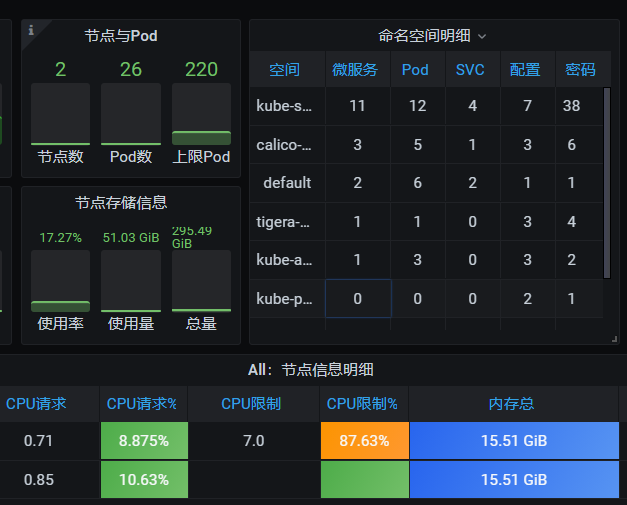Viewport: 627px width, 505px height.
Task: Click the outlined 0 cell in kube-p row
Action: coord(357,299)
